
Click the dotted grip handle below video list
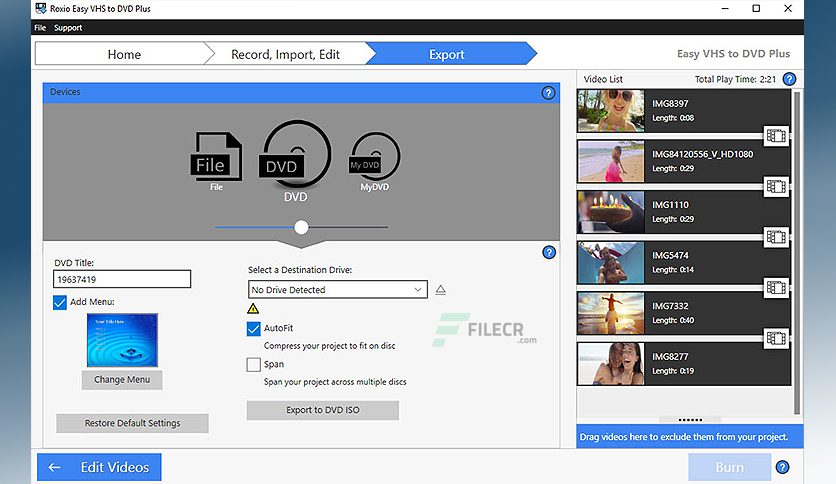click(690, 420)
